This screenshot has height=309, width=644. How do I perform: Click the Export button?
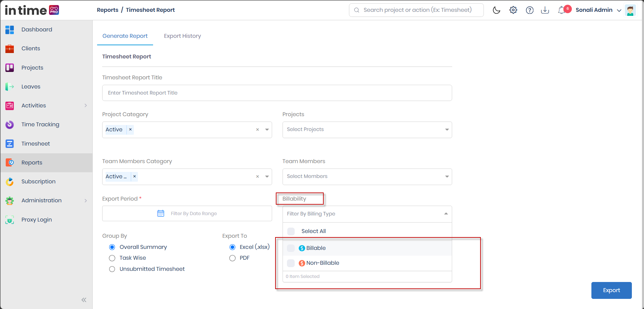point(611,290)
